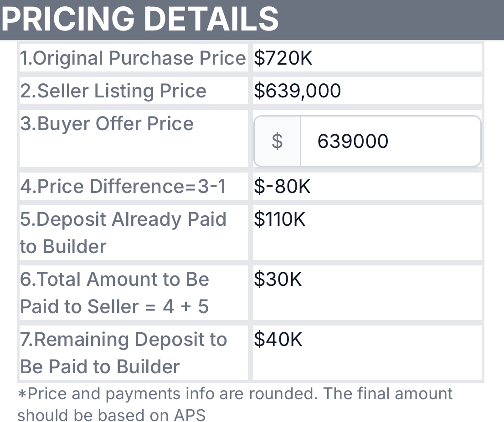
Task: Click the $-80K price difference value
Action: click(282, 187)
